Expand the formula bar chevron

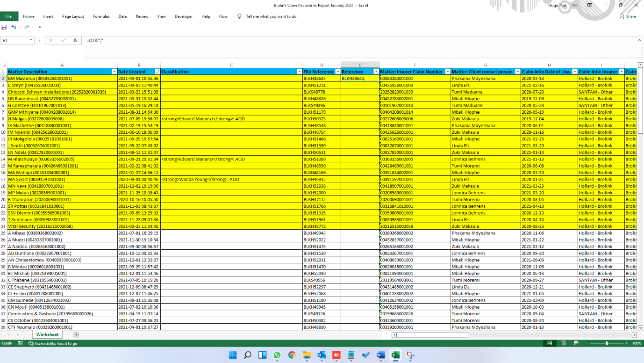[x=639, y=40]
